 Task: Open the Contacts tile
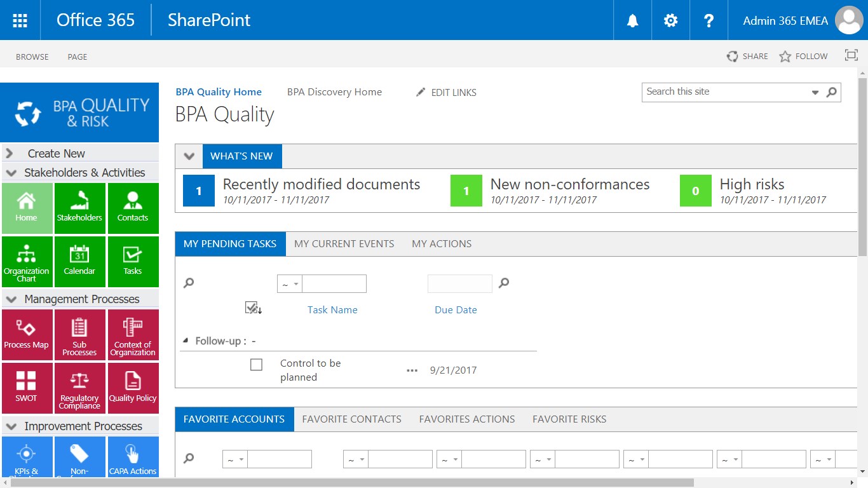[x=133, y=208]
